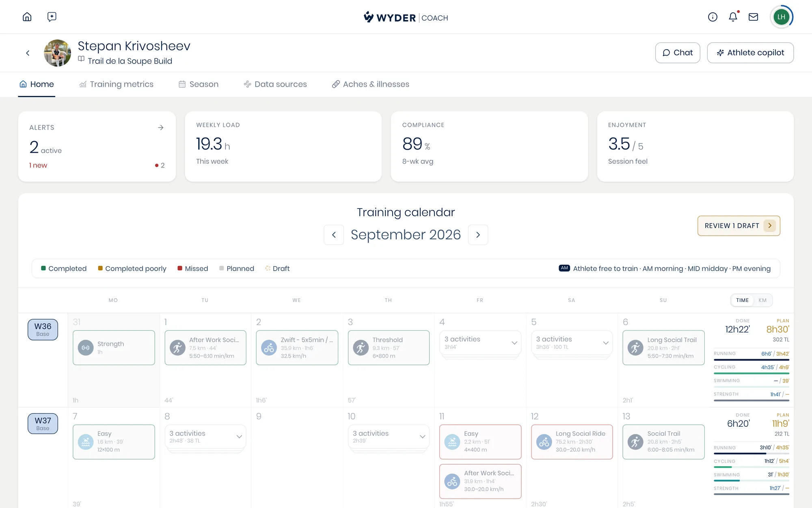Click the Strength session dumbbell icon

pyautogui.click(x=86, y=348)
